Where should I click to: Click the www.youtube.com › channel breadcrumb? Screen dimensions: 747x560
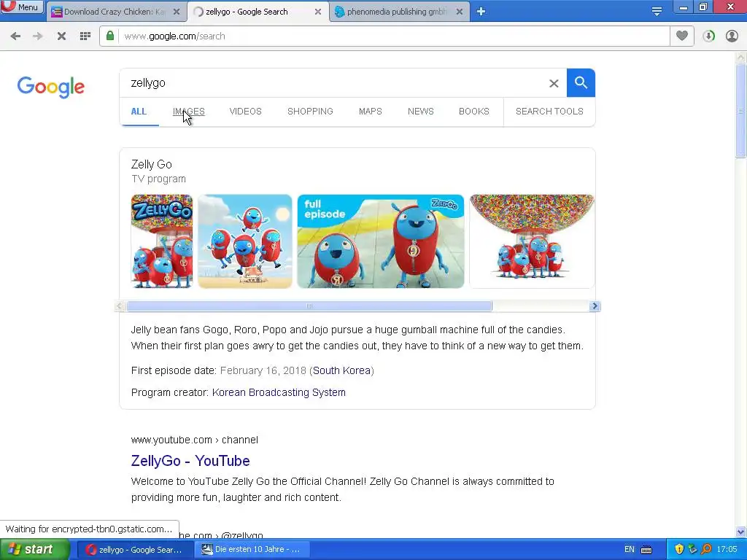tap(194, 440)
